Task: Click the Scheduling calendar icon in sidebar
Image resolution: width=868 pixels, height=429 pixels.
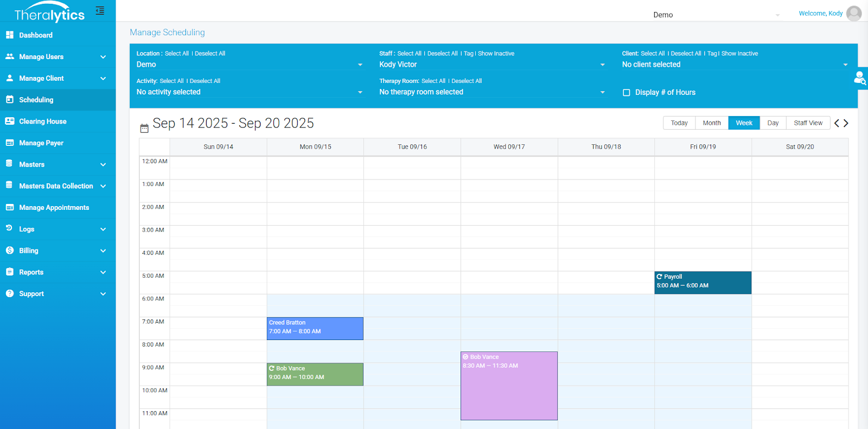Action: pos(10,99)
